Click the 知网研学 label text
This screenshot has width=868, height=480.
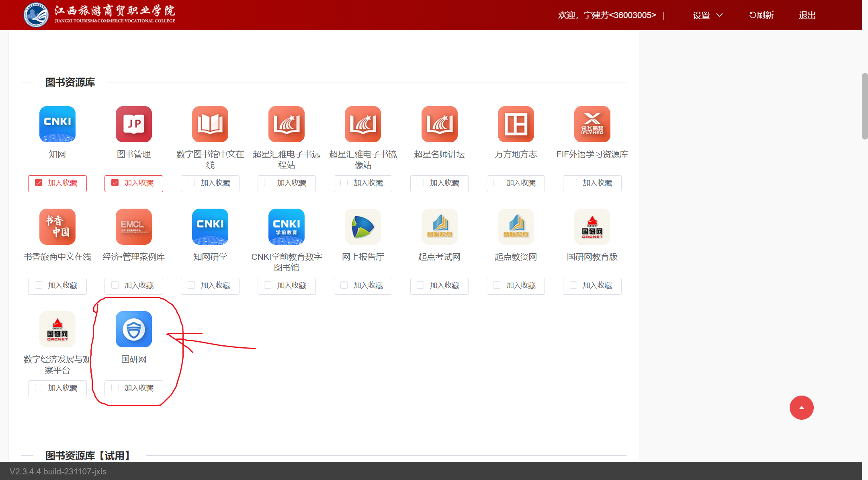[210, 257]
